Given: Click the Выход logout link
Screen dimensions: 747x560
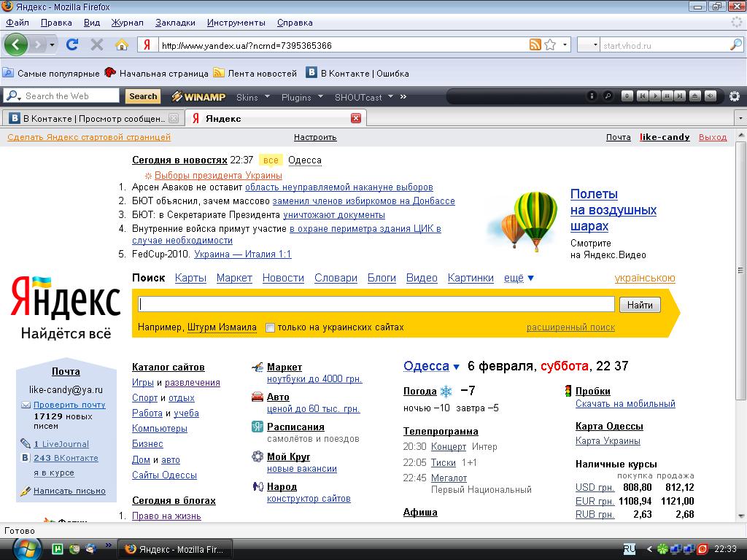Looking at the screenshot, I should coord(713,137).
